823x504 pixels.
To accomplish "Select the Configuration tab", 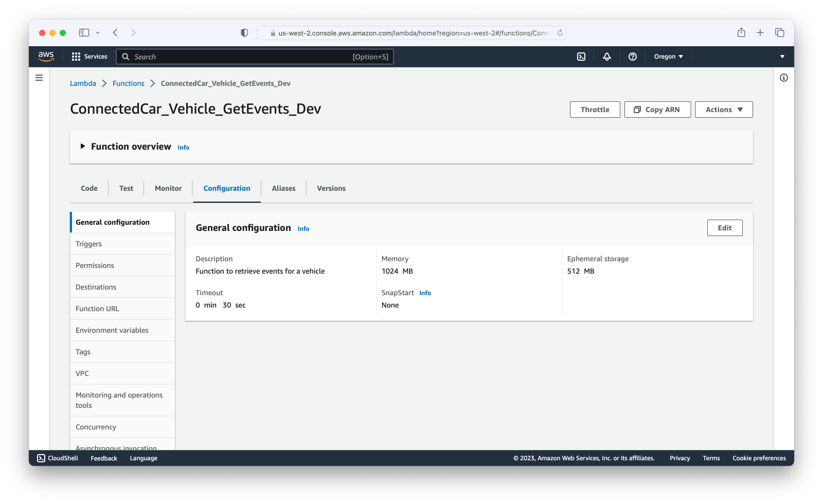I will tap(227, 188).
